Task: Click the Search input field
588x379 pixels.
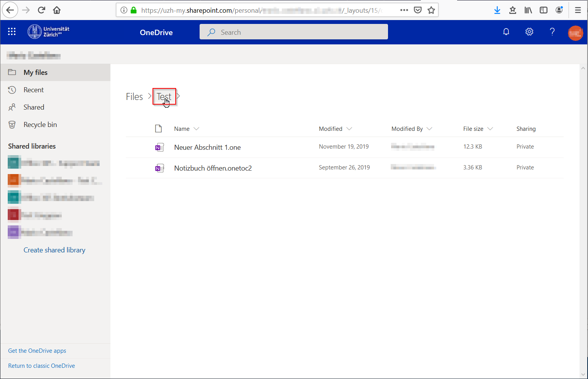Action: click(x=294, y=32)
